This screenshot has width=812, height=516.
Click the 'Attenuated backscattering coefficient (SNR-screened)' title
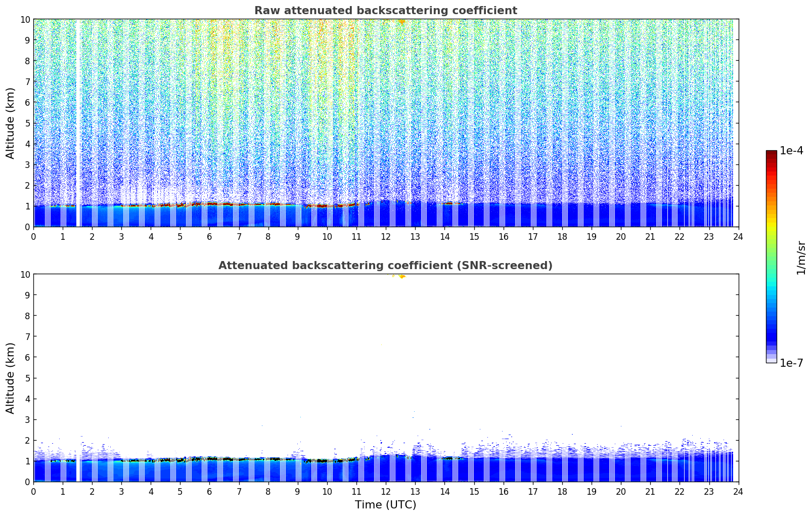click(x=385, y=266)
